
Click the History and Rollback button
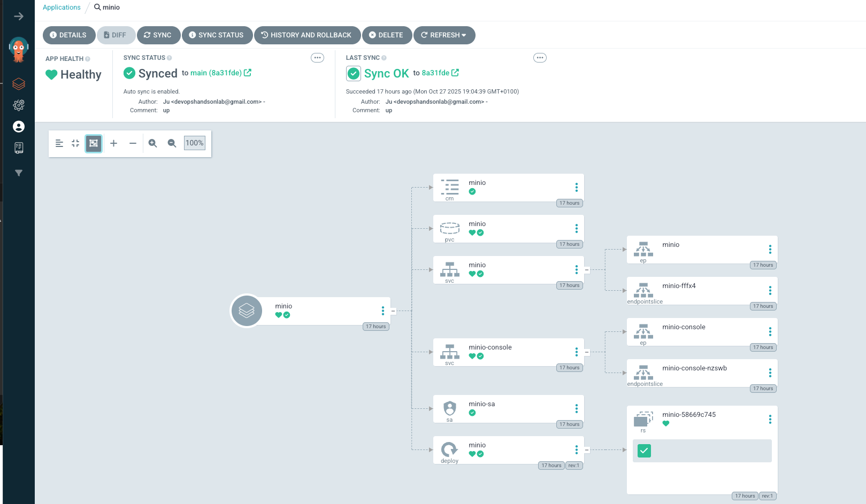click(306, 35)
